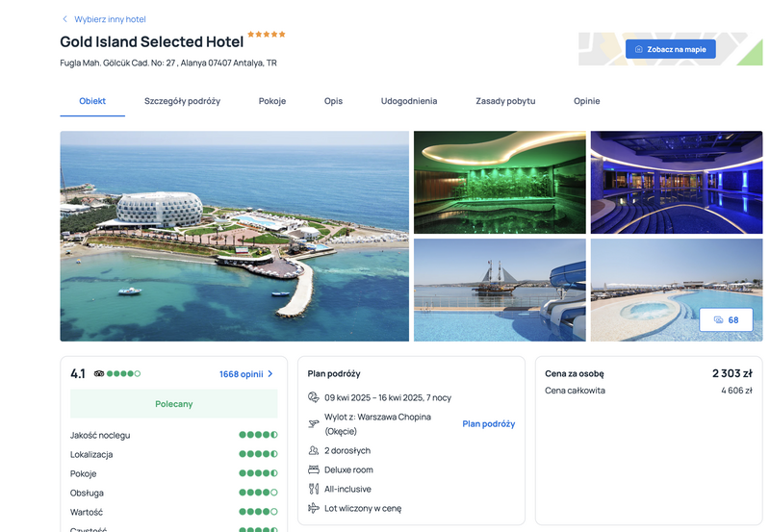Click the airplane icon by 'Lot wliczony w cenę'
This screenshot has width=770, height=532.
313,508
